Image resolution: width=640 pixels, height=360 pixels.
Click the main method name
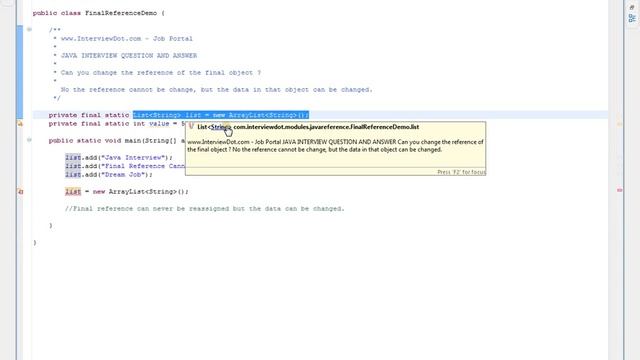[133, 140]
